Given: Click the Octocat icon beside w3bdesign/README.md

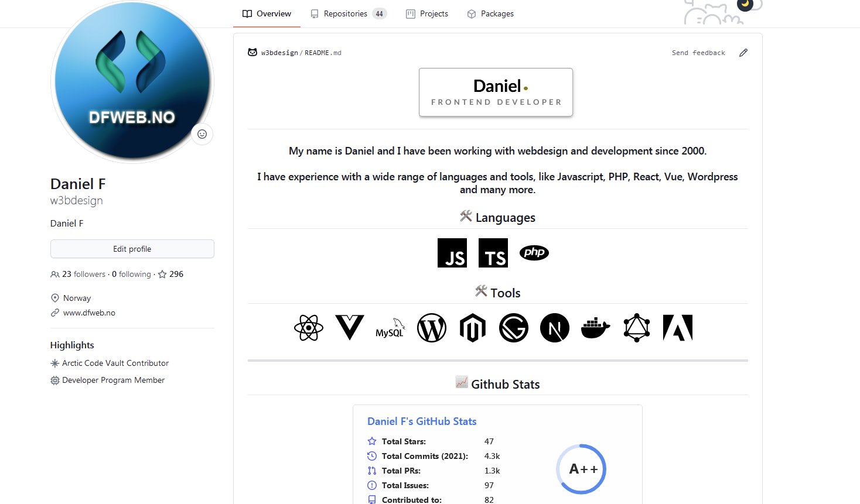Looking at the screenshot, I should click(252, 52).
